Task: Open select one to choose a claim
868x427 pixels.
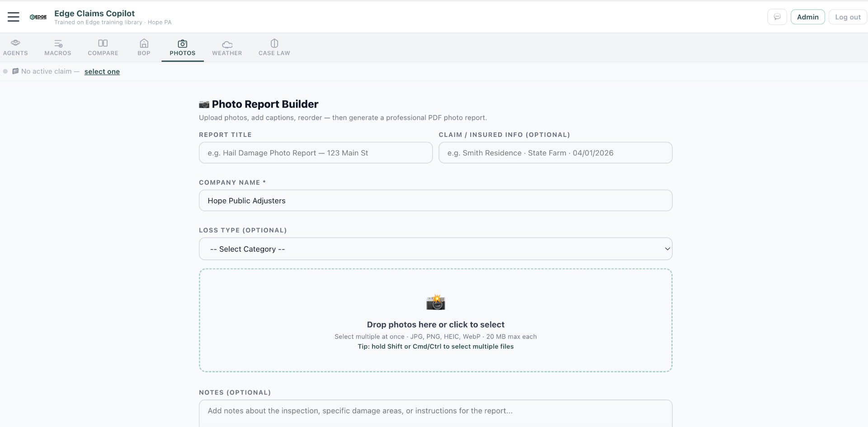Action: [102, 71]
